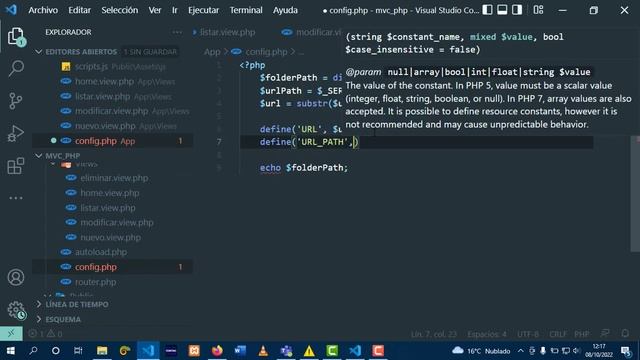
Task: Open the Selección menu
Action: pyautogui.click(x=120, y=10)
